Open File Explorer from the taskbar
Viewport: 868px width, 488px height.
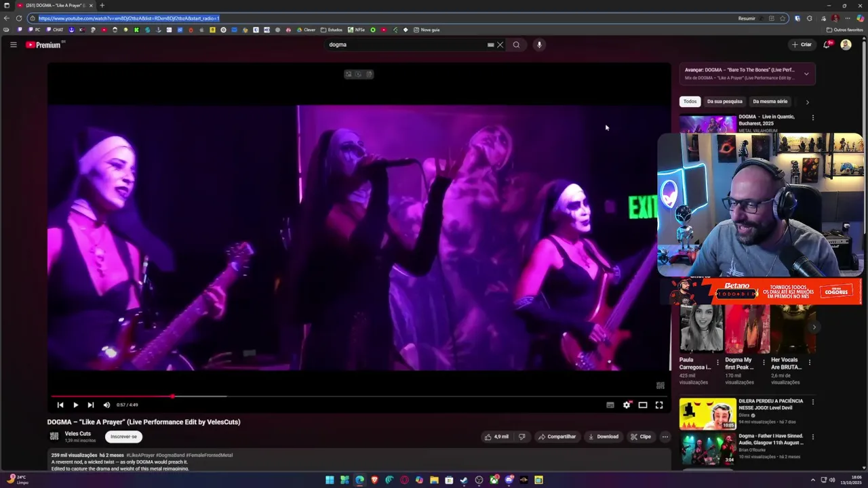coord(434,480)
